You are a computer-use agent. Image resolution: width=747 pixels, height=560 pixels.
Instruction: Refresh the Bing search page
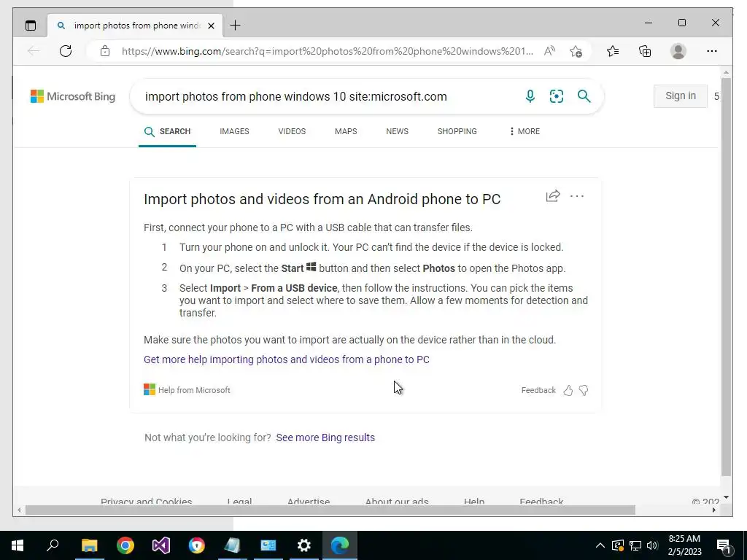coord(66,51)
